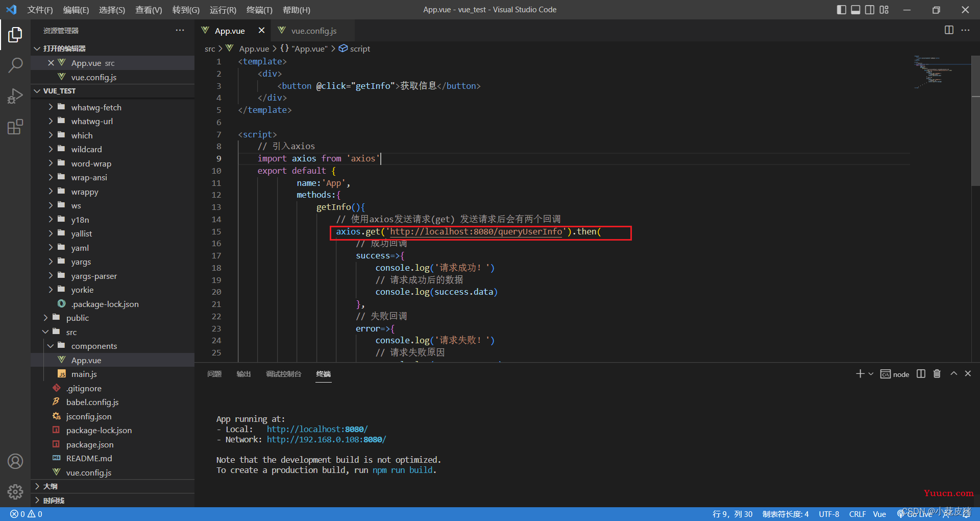Open package.json in file tree

(x=112, y=444)
